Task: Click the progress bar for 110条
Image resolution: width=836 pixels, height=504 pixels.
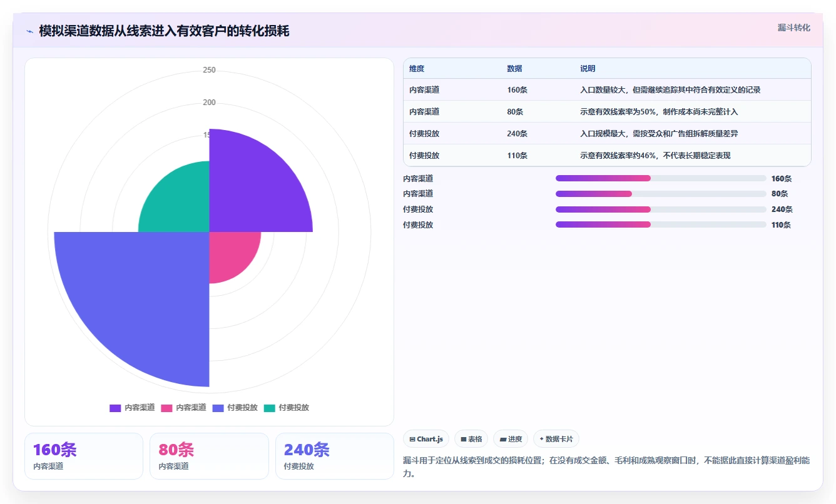Action: coord(661,224)
